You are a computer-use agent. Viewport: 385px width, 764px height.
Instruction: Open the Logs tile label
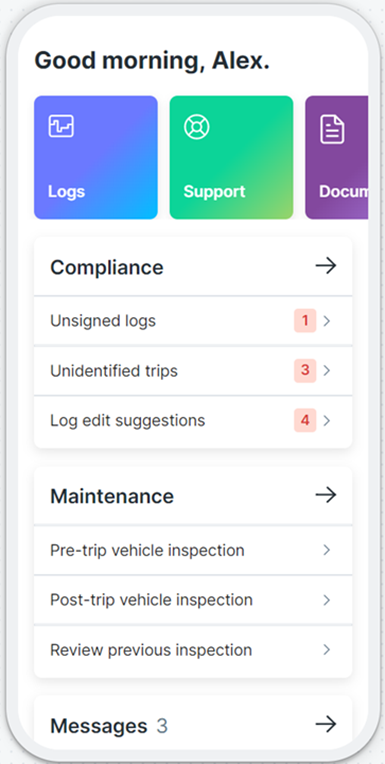pos(66,191)
